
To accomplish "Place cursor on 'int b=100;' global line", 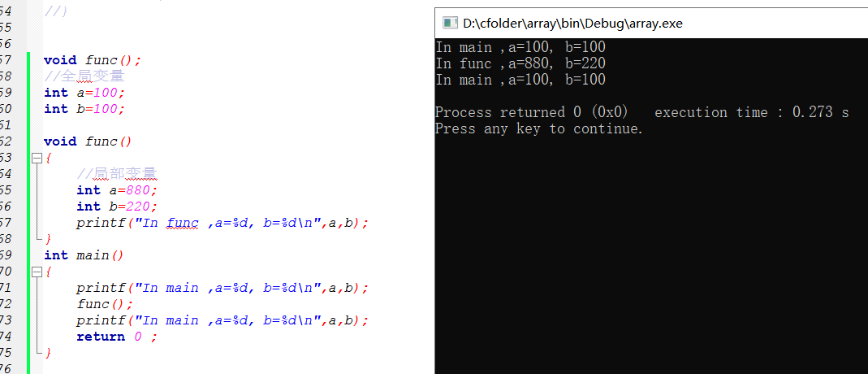I will click(84, 109).
